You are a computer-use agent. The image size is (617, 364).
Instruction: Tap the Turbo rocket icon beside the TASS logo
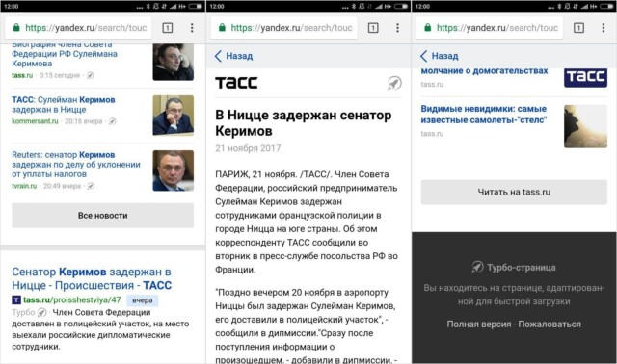pyautogui.click(x=394, y=83)
